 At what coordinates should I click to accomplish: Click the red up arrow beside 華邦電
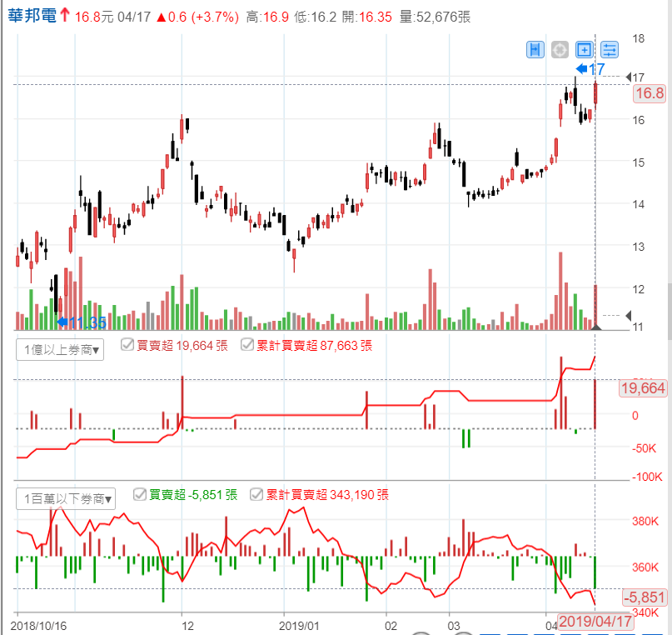pyautogui.click(x=64, y=17)
